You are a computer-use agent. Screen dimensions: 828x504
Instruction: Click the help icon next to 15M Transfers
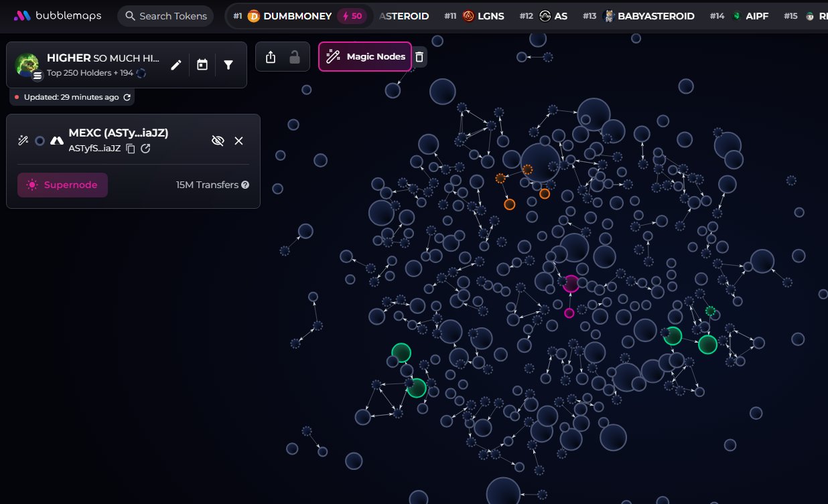(x=245, y=185)
